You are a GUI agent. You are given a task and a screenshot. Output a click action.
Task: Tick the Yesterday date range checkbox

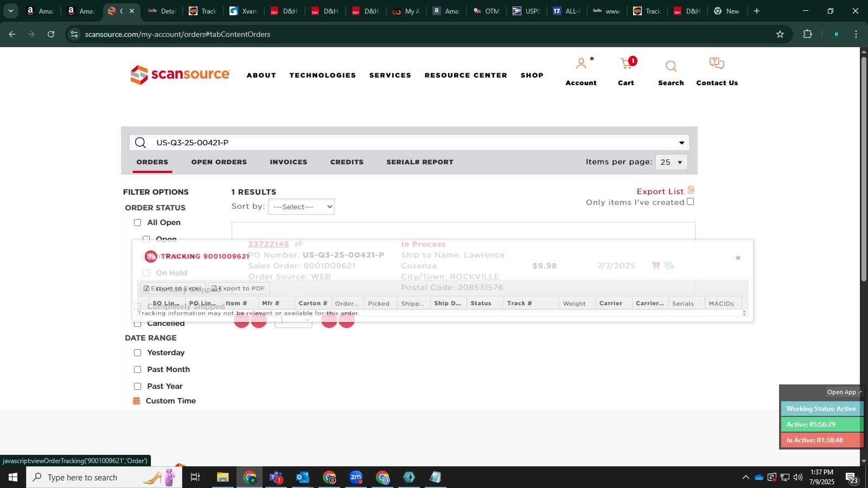[x=137, y=352]
